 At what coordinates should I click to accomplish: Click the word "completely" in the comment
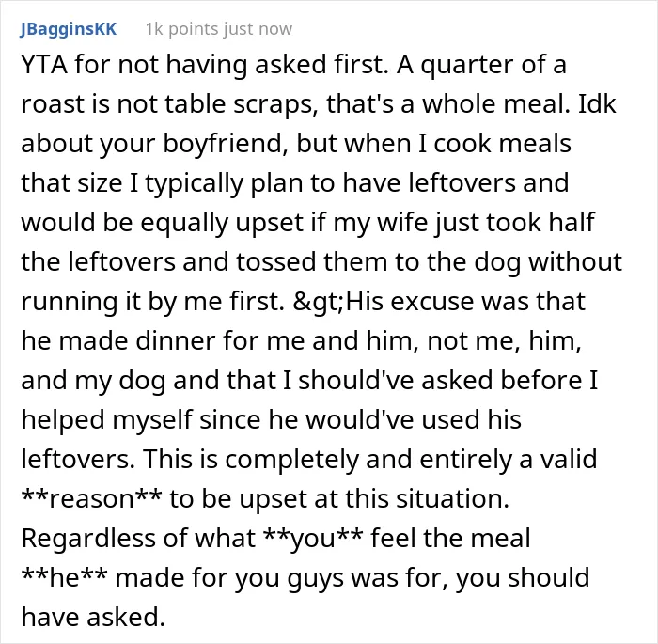291,460
